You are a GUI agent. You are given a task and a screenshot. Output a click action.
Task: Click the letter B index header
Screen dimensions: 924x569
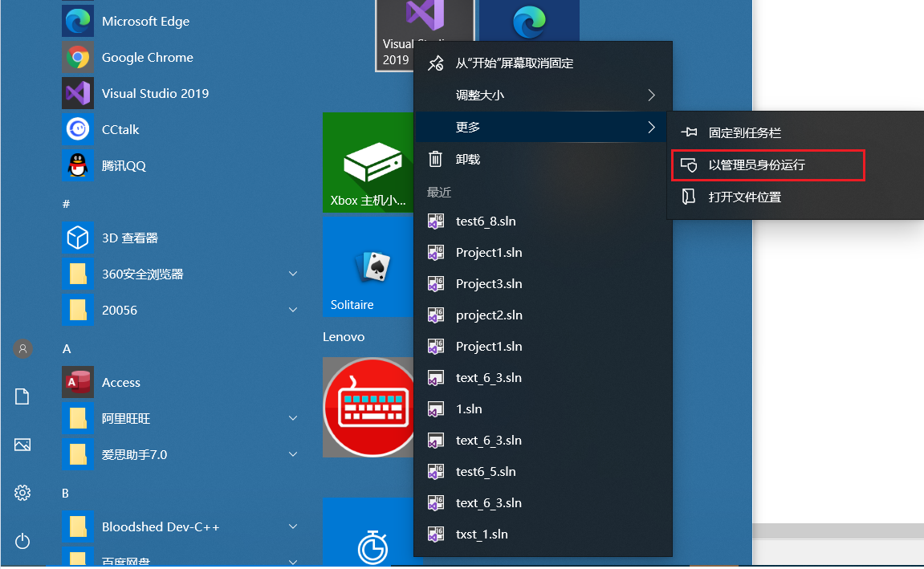coord(65,493)
